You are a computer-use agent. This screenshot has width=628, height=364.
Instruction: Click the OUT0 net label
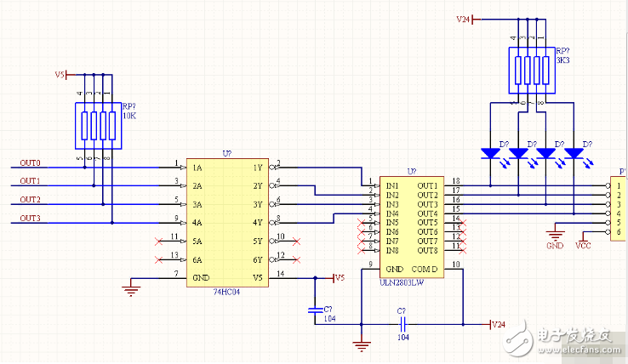tap(31, 162)
